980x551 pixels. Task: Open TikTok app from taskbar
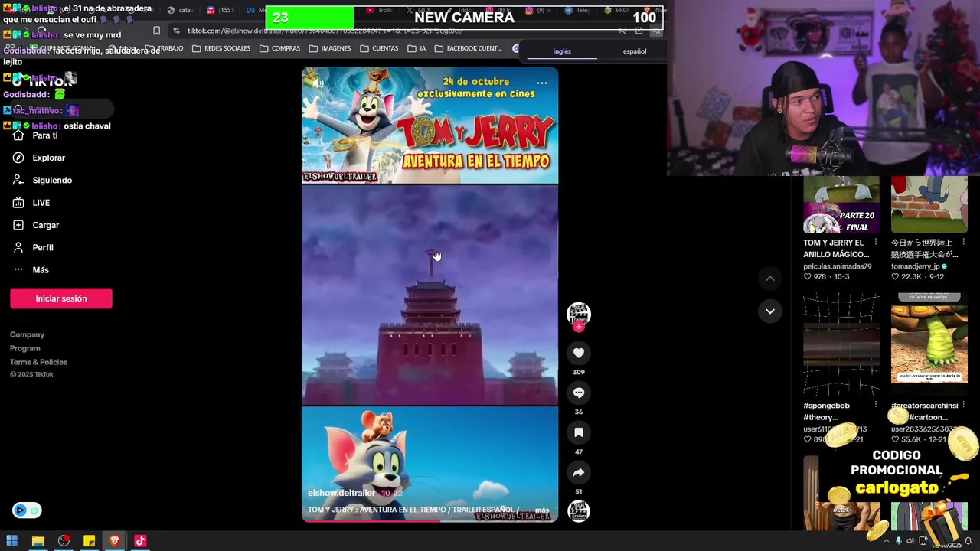tap(140, 541)
